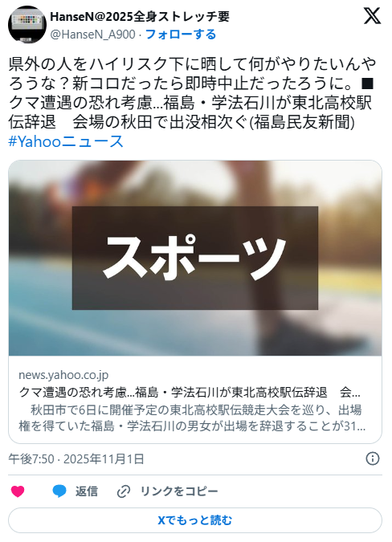Click the tweet body text about 県外の人
The width and height of the screenshot is (392, 542).
coord(192,92)
